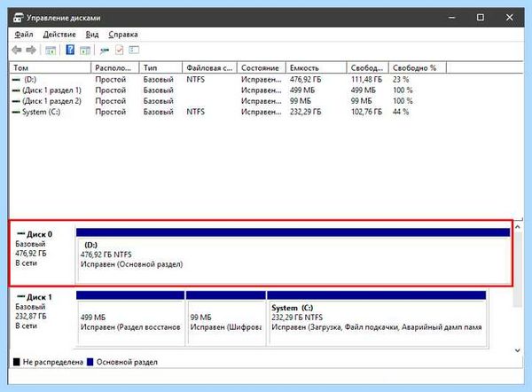Image resolution: width=532 pixels, height=392 pixels.
Task: Sort by the Располо... column header
Action: click(115, 68)
